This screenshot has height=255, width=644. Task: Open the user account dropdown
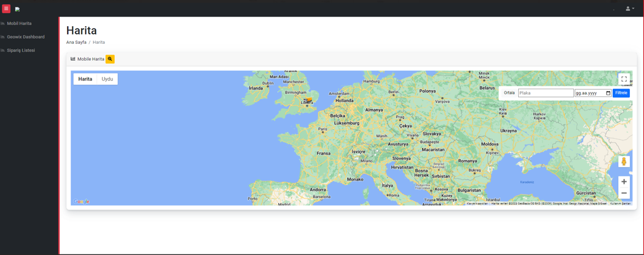[x=630, y=9]
